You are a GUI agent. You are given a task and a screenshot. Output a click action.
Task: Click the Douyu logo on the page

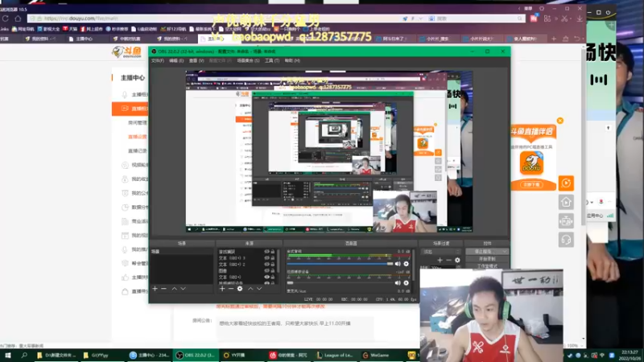(126, 52)
